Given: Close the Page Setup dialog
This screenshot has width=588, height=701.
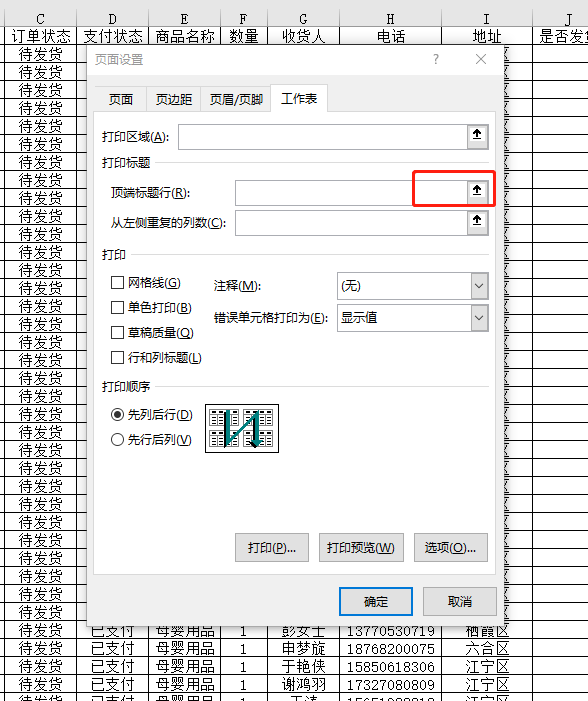Looking at the screenshot, I should pos(481,59).
